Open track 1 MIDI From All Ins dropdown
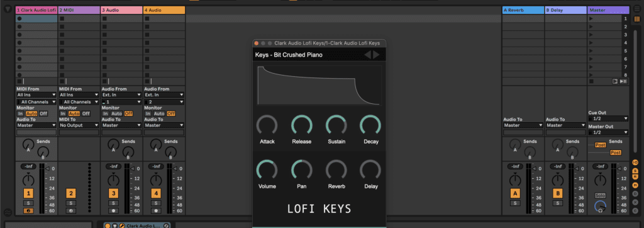The width and height of the screenshot is (644, 228). tap(36, 94)
